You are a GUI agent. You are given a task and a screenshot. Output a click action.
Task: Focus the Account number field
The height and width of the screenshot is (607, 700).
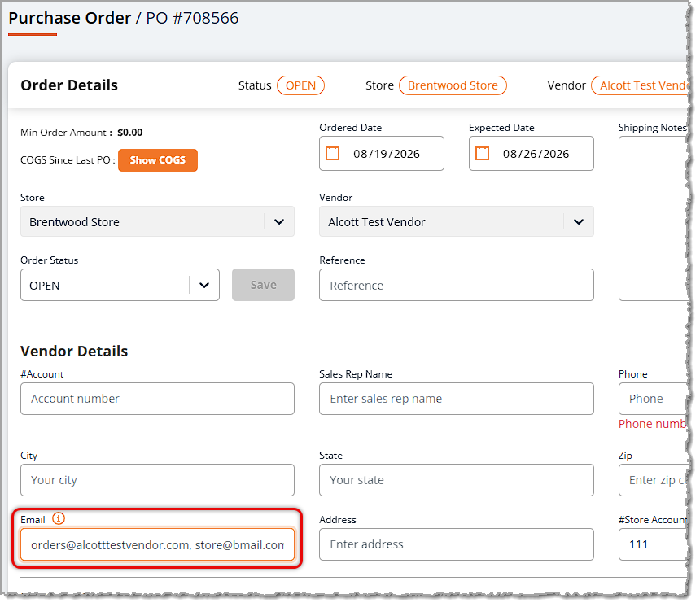[x=157, y=399]
